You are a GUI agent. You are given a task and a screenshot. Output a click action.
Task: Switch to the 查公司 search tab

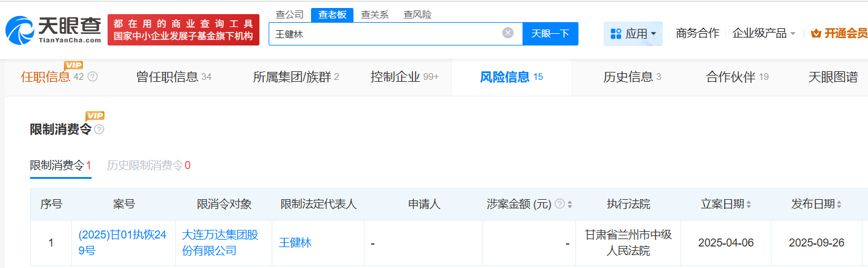(289, 14)
